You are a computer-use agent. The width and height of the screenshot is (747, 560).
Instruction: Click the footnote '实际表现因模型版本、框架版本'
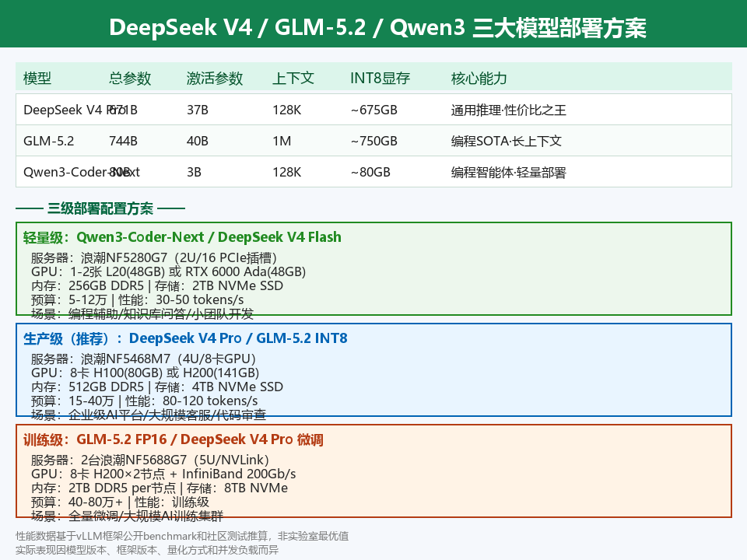[x=147, y=550]
